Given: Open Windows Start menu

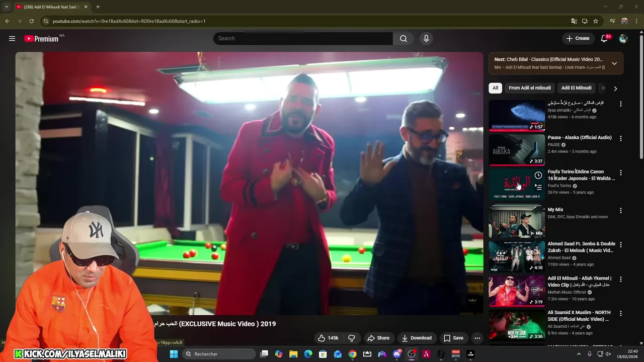Looking at the screenshot, I should 174,354.
